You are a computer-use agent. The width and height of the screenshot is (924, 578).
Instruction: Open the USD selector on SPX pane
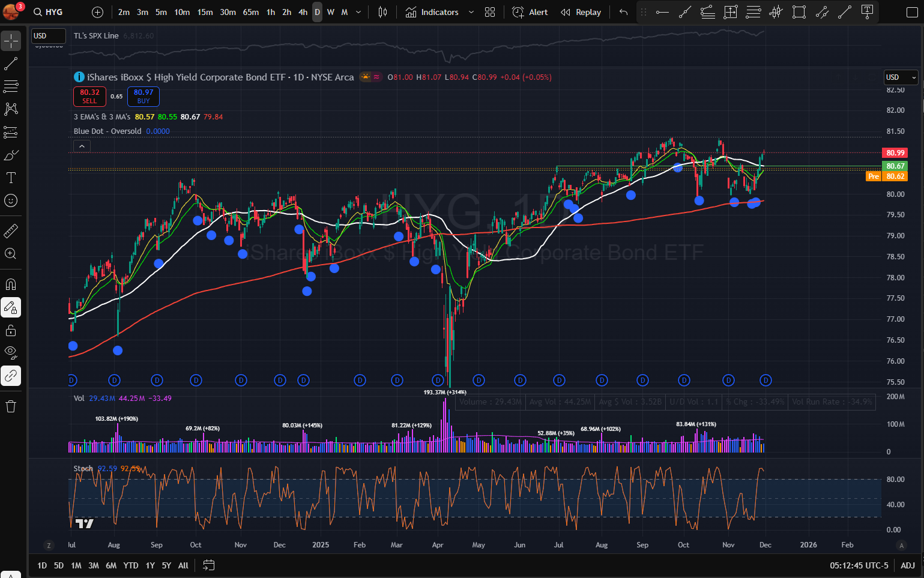48,36
